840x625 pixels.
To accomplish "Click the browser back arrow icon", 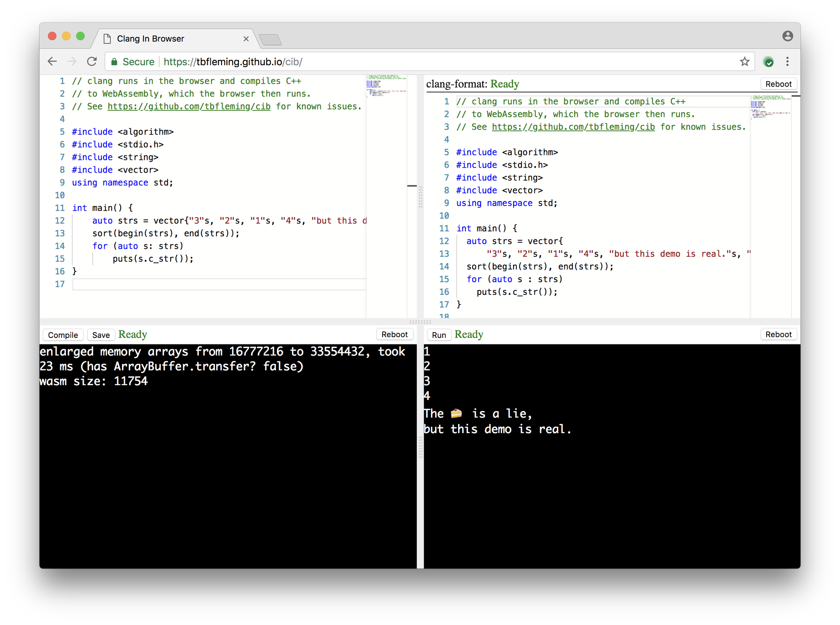I will [52, 62].
